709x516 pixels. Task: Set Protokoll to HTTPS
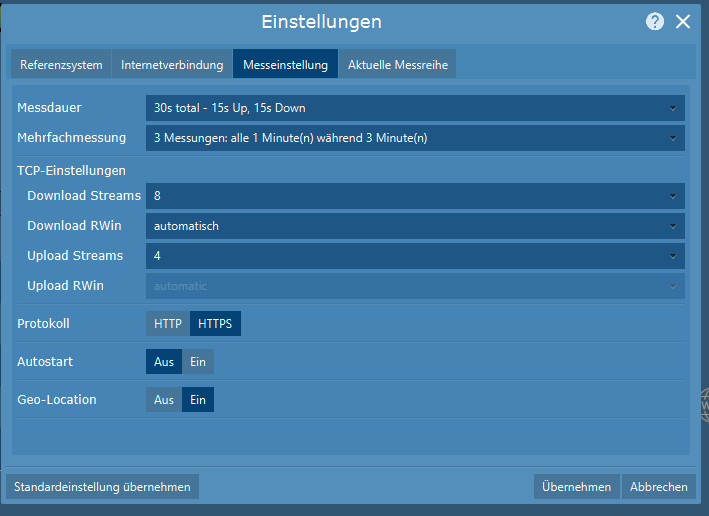tap(215, 324)
